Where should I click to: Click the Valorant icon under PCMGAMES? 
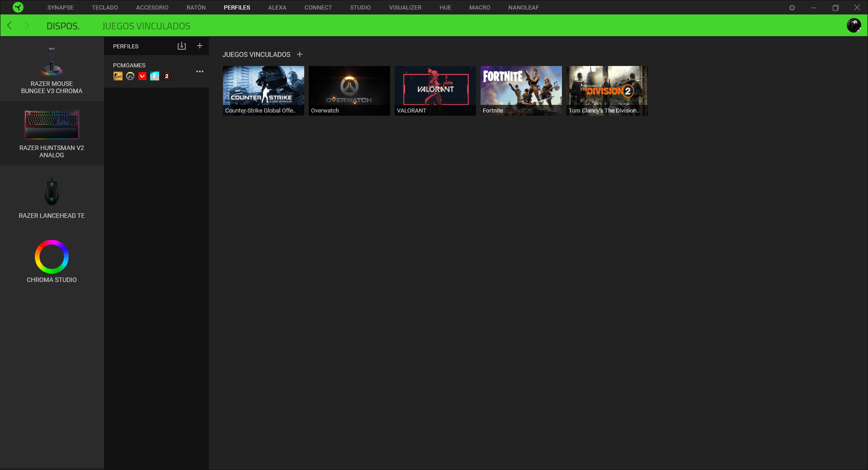(142, 76)
